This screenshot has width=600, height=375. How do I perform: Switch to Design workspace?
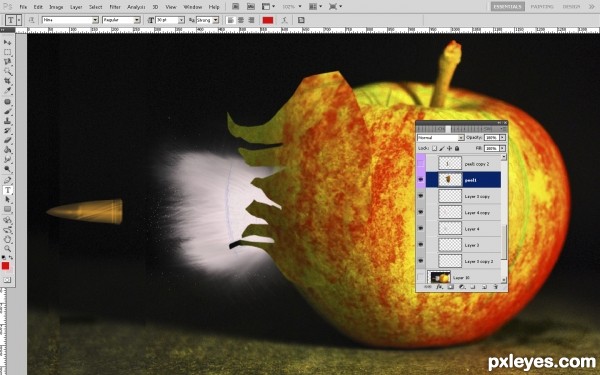click(x=571, y=7)
